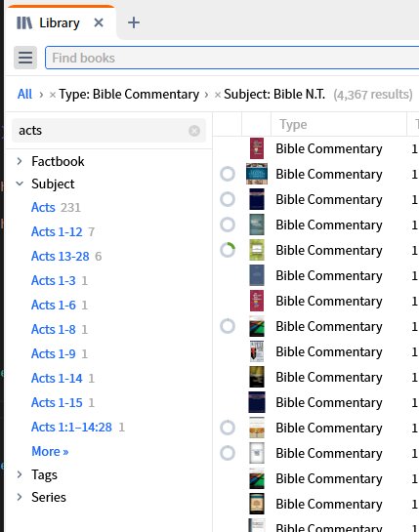This screenshot has width=419, height=532.
Task: Show more subjects via More link
Action: coord(50,451)
